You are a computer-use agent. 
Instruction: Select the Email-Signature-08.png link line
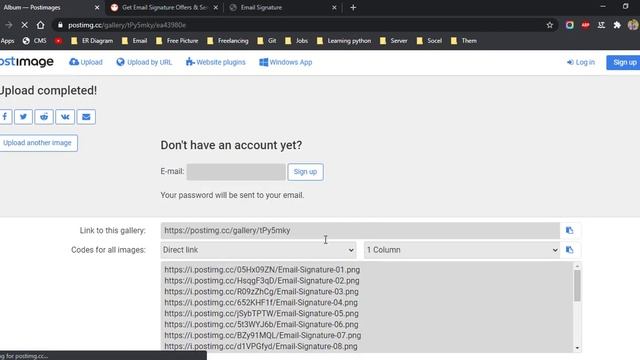point(261,347)
